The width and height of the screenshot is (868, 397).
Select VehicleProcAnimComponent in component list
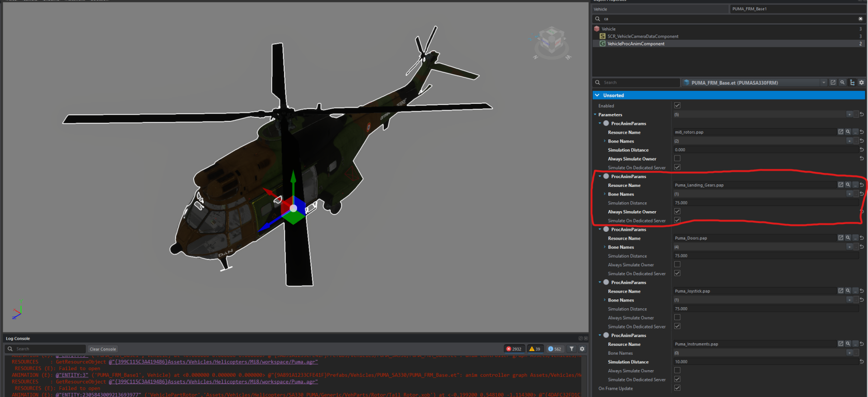click(x=729, y=44)
